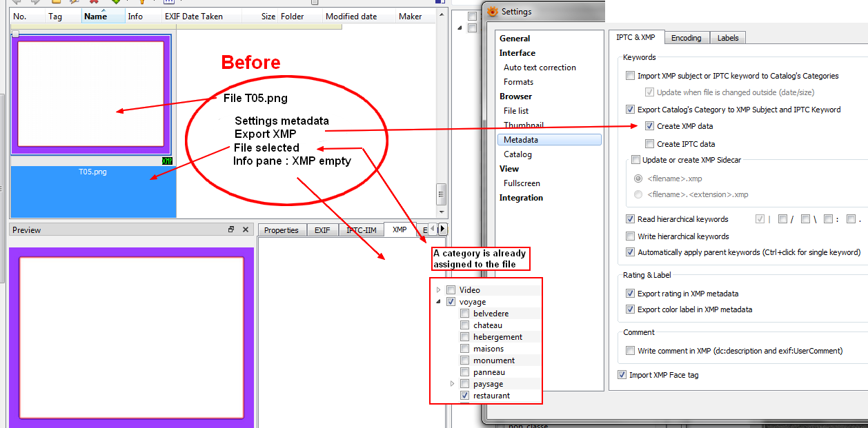Enable Write hierarchical keywords
This screenshot has height=428, width=868.
tap(630, 236)
